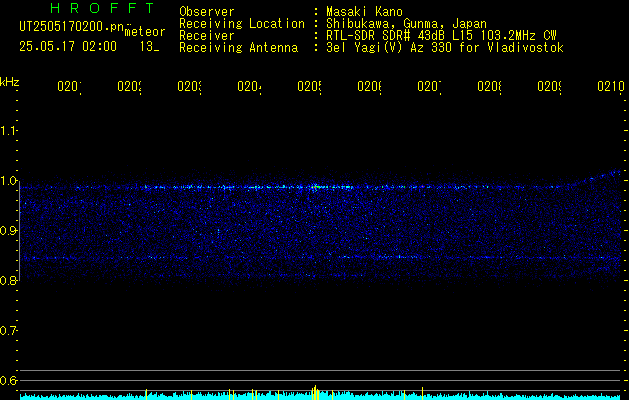The height and width of the screenshot is (400, 629).
Task: Click the 0.7 frequency axis label
Action: 8,330
